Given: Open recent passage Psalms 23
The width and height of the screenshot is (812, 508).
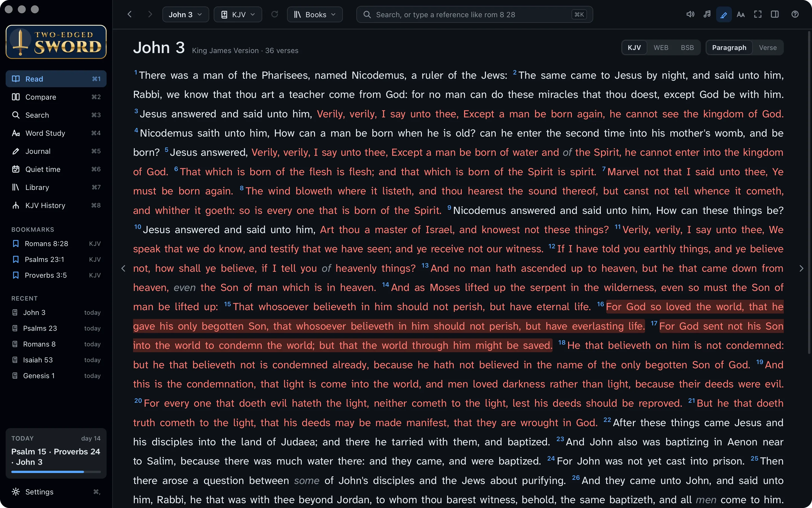Looking at the screenshot, I should (x=56, y=328).
